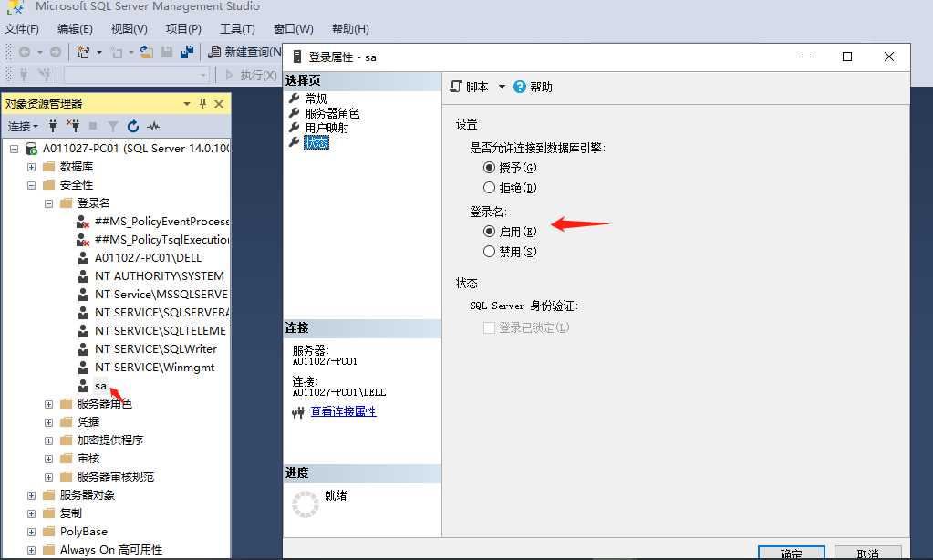Click the navigate Back arrow in toolbar
This screenshot has width=933, height=560.
[x=25, y=52]
